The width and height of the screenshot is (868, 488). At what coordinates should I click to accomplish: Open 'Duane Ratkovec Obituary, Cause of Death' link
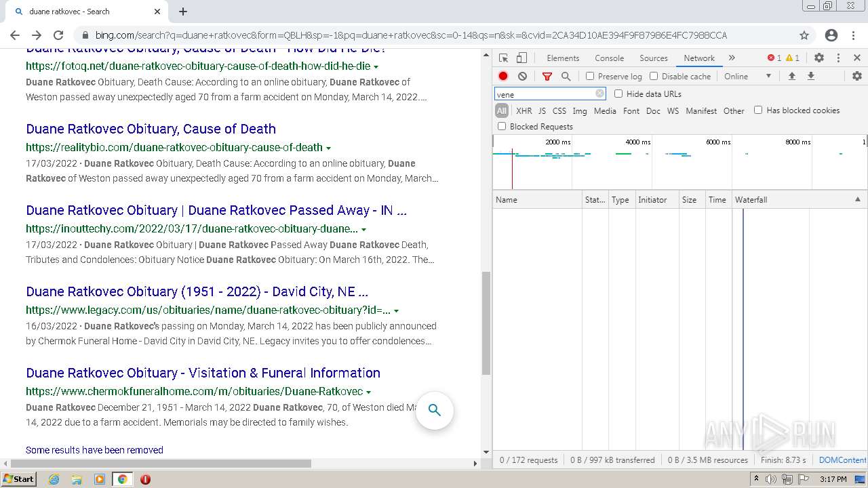(151, 129)
